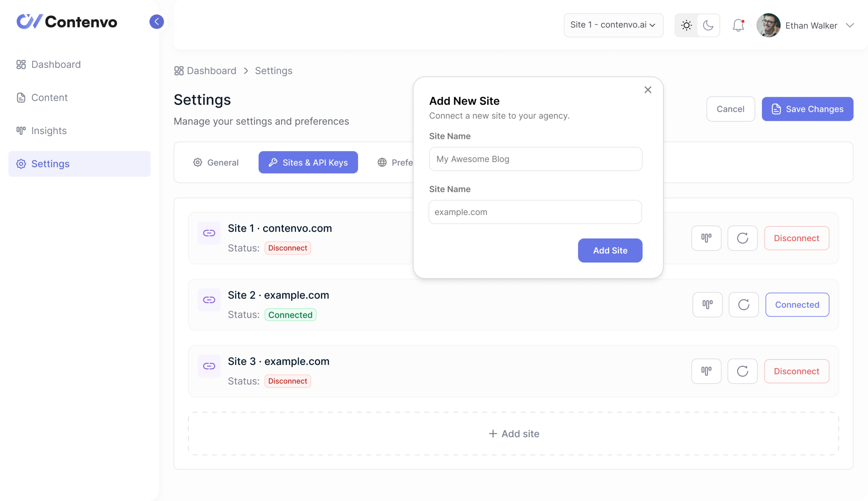The height and width of the screenshot is (501, 868).
Task: Open the Dashboard from the sidebar
Action: pos(55,64)
